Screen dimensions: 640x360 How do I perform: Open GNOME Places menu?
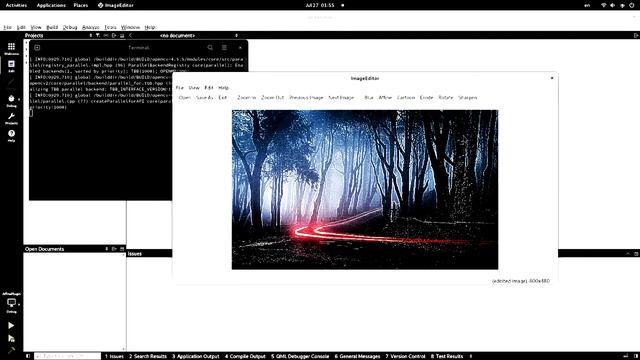click(x=80, y=5)
